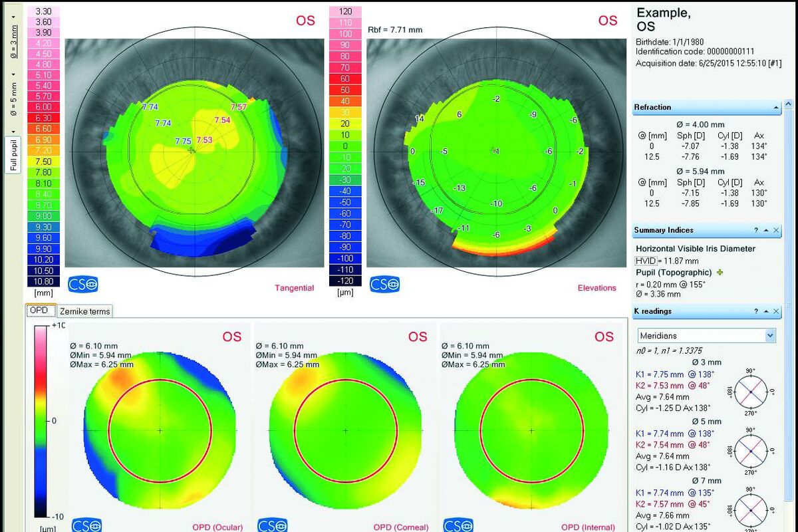Open help for the Summary Indices panel

click(756, 230)
